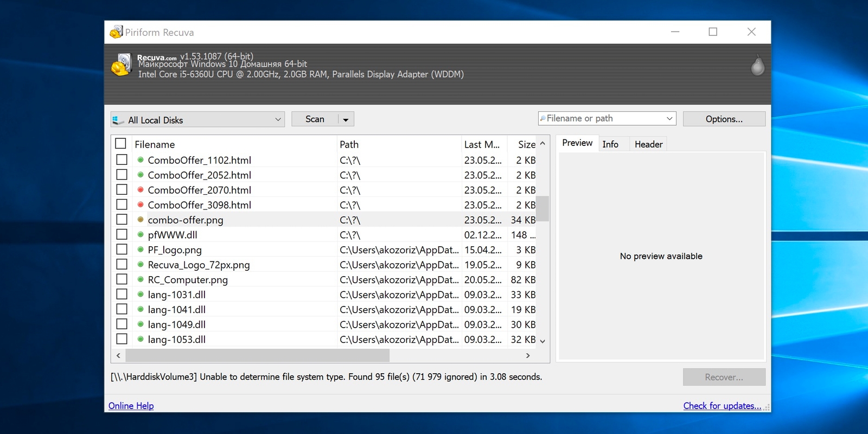Viewport: 868px width, 434px height.
Task: Click the green status dot of lang-1041.dll
Action: pos(141,309)
